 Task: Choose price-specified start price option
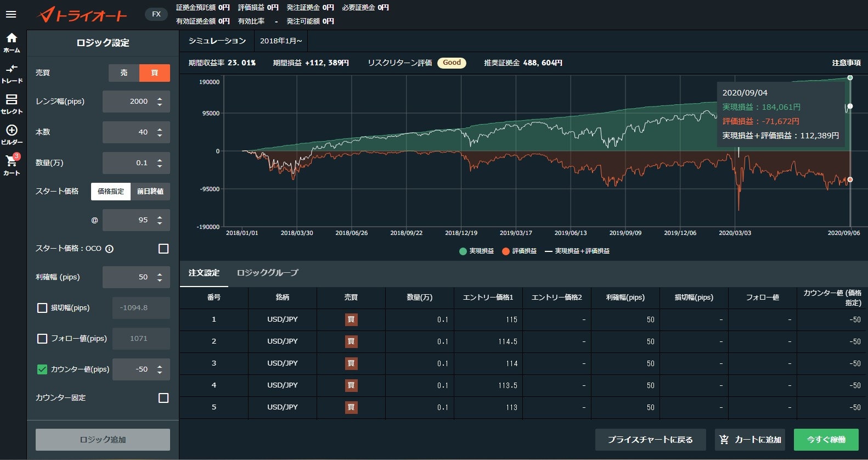111,192
